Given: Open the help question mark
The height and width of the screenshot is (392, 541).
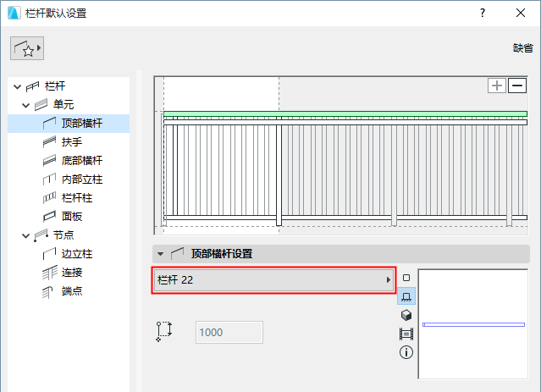Looking at the screenshot, I should point(483,13).
